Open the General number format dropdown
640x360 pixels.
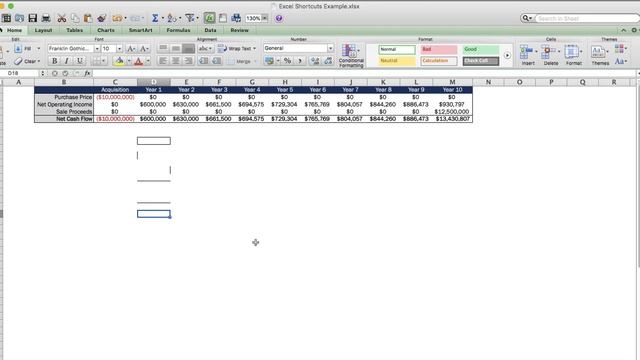coord(331,48)
